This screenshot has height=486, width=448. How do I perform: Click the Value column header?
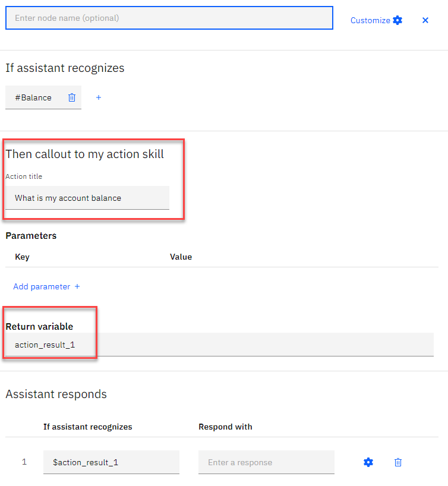[181, 257]
